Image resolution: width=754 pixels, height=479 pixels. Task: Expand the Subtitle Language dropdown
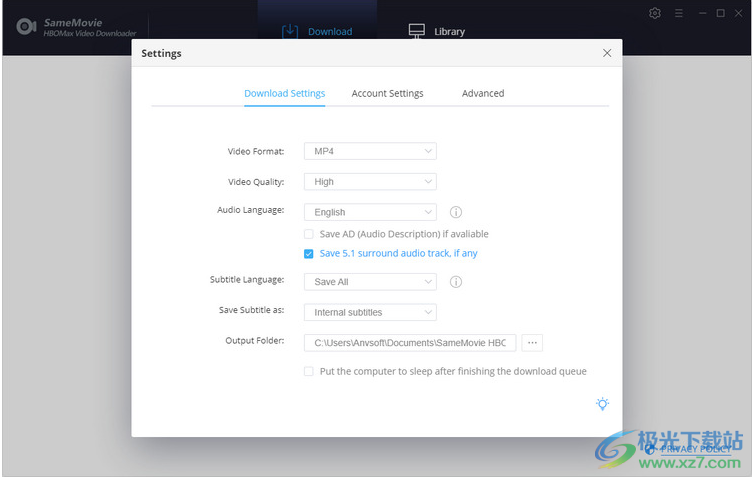[x=370, y=282]
